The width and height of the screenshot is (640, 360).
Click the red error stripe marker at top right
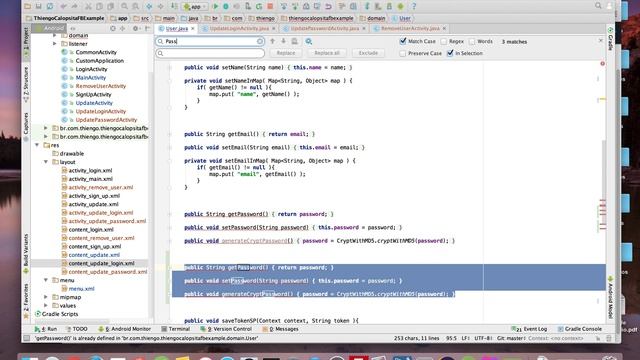(x=602, y=64)
